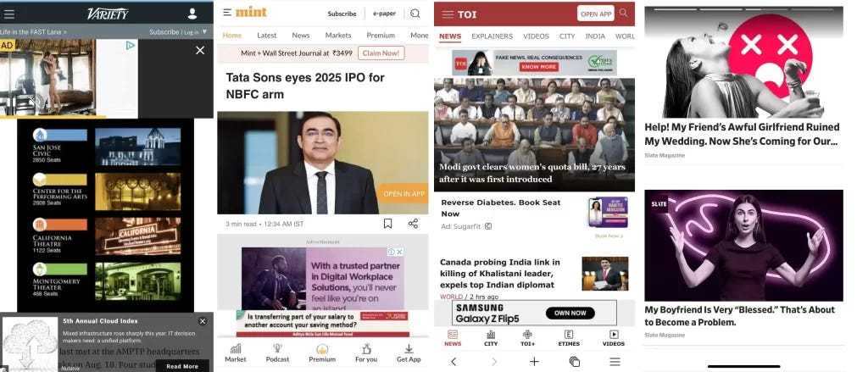Open Variety hamburger menu

coord(8,14)
